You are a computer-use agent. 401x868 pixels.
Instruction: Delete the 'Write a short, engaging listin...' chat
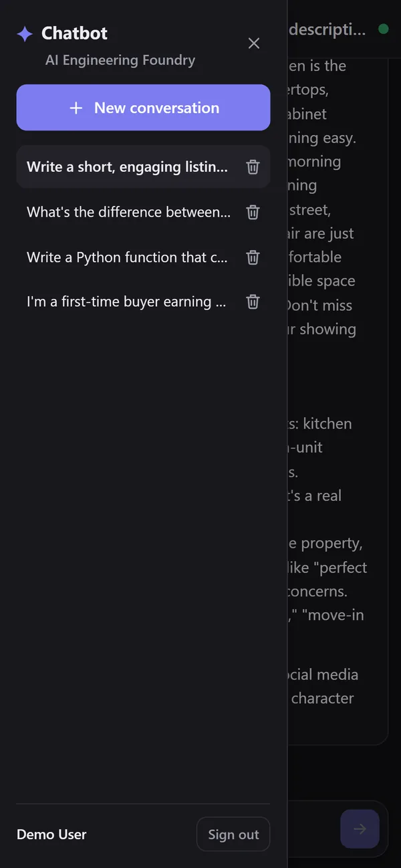click(253, 167)
